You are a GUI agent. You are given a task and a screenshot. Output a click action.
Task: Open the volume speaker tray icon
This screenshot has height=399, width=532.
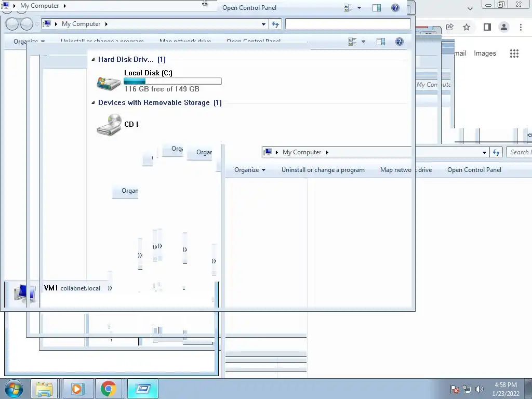[480, 389]
